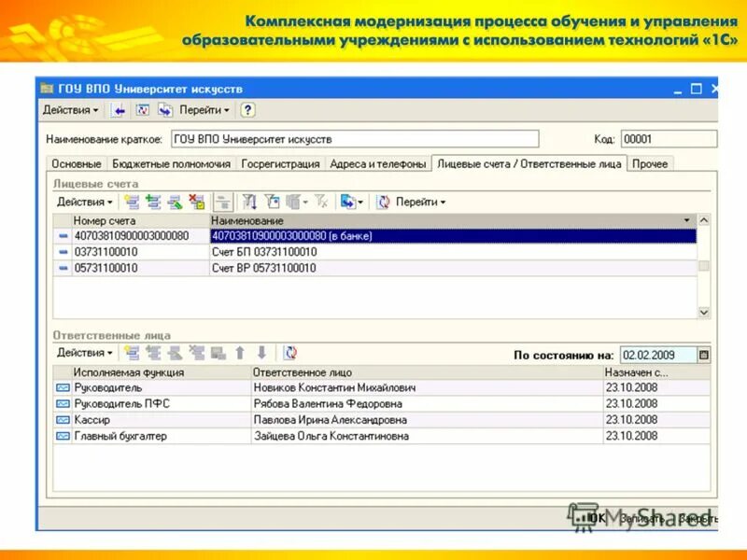Refresh the Ответственные лица list

tap(289, 354)
